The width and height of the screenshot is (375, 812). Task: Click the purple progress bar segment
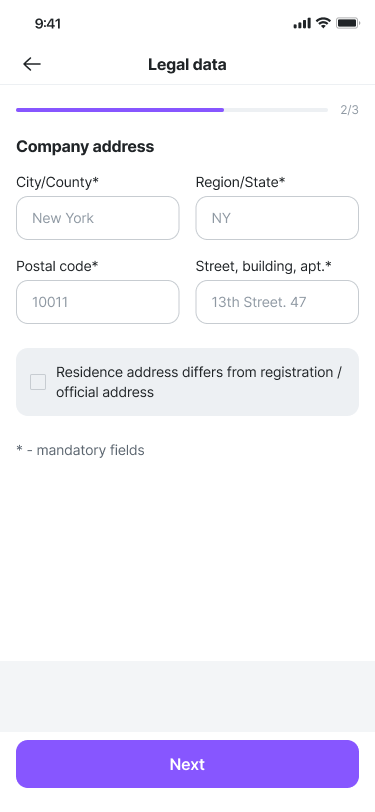[120, 110]
